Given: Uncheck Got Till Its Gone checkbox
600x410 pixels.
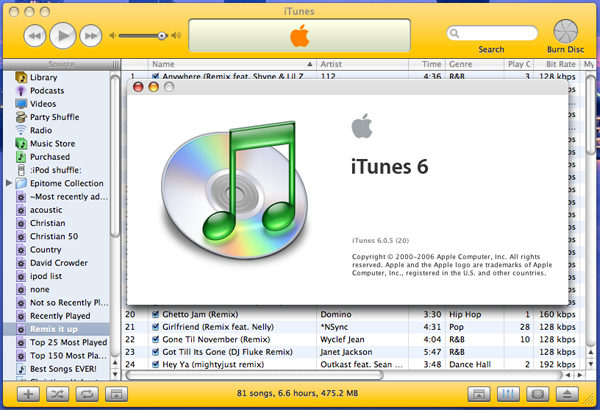Looking at the screenshot, I should pyautogui.click(x=155, y=352).
